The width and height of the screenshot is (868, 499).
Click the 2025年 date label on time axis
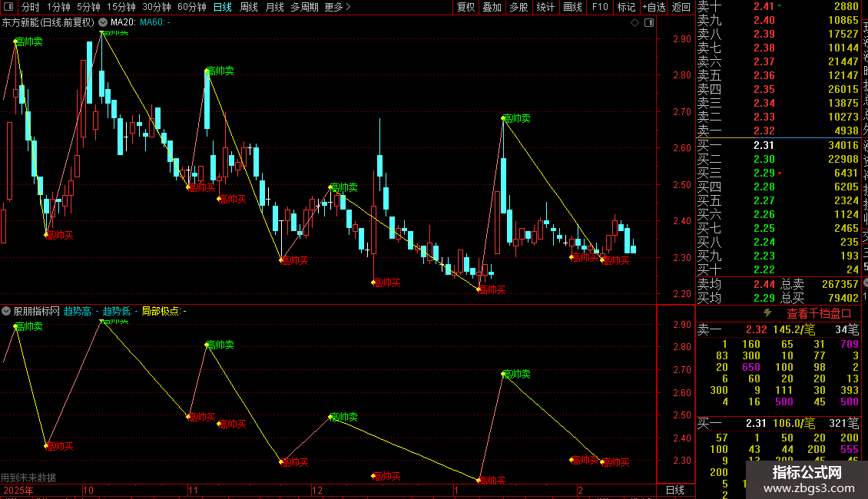(18, 490)
